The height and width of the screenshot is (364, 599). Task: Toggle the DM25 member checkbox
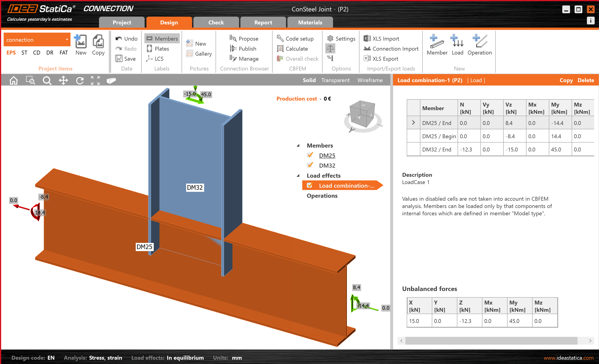coord(310,155)
